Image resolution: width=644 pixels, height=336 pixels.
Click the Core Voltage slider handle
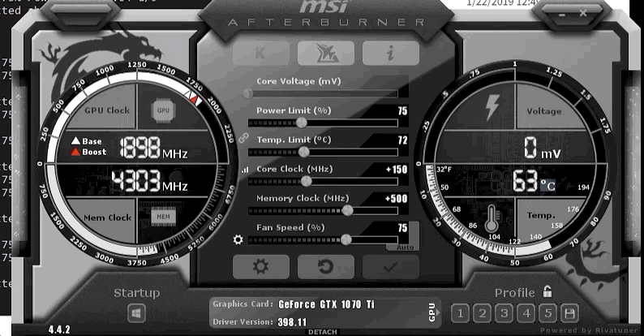pos(248,93)
